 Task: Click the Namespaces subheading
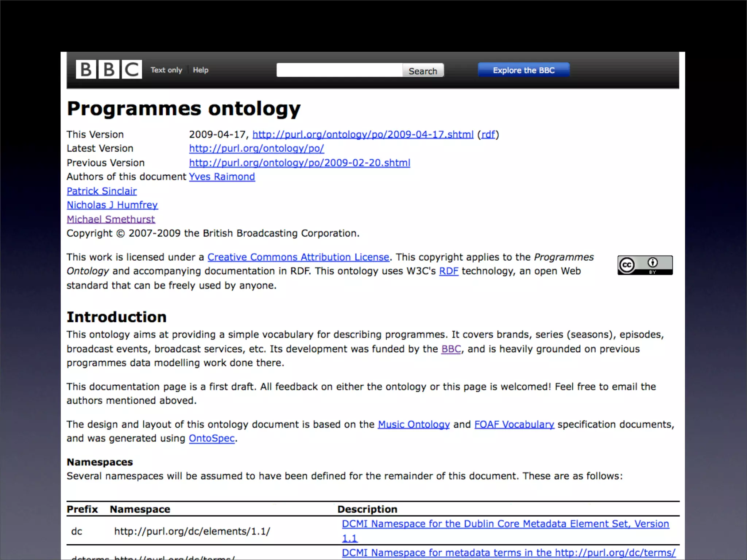(100, 462)
